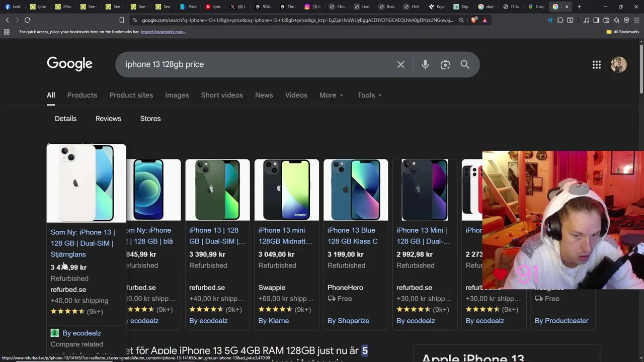Image resolution: width=644 pixels, height=362 pixels.
Task: Open the Google apps grid
Action: pyautogui.click(x=597, y=64)
